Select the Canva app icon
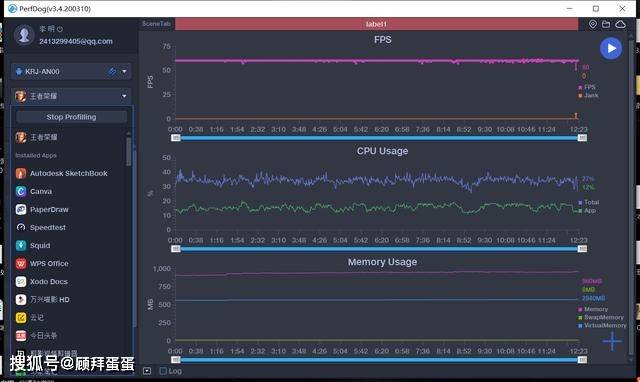 pyautogui.click(x=21, y=191)
